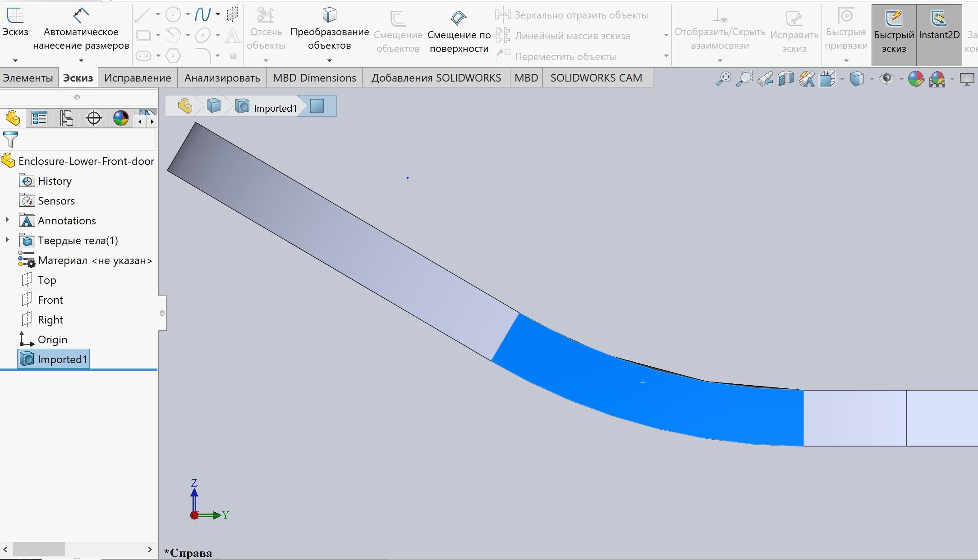Switch to the Анализировать tab
This screenshot has height=560, width=978.
[x=222, y=78]
